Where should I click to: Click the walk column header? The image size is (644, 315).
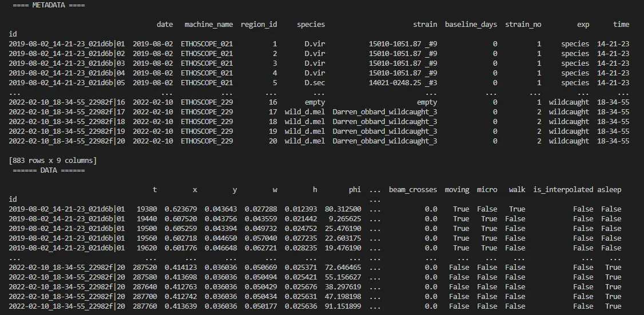pos(517,189)
